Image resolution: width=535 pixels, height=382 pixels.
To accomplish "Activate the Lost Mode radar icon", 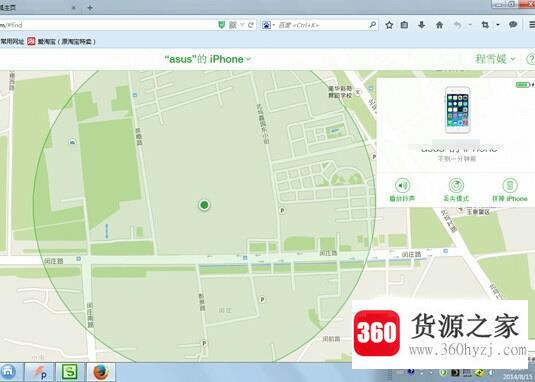I will tap(456, 186).
